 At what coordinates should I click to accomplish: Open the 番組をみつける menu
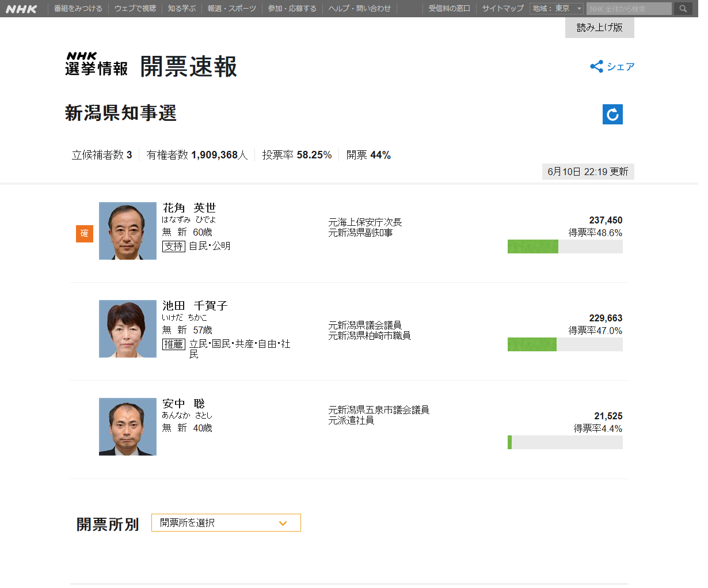coord(78,9)
